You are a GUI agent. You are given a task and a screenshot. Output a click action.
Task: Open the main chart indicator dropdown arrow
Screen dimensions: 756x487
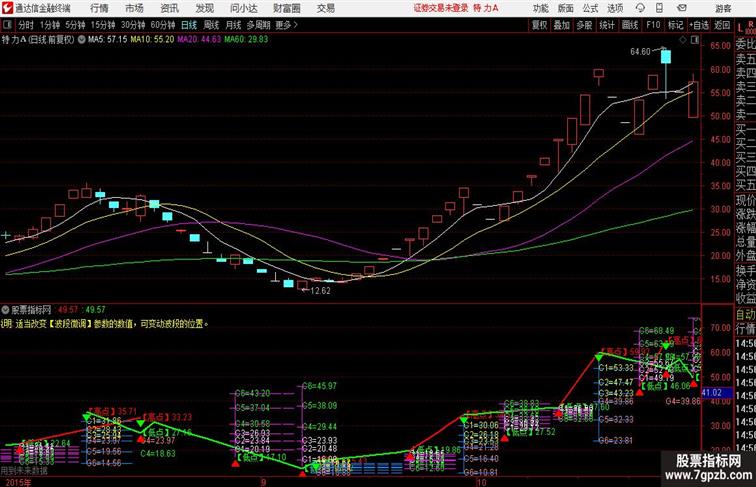click(81, 40)
